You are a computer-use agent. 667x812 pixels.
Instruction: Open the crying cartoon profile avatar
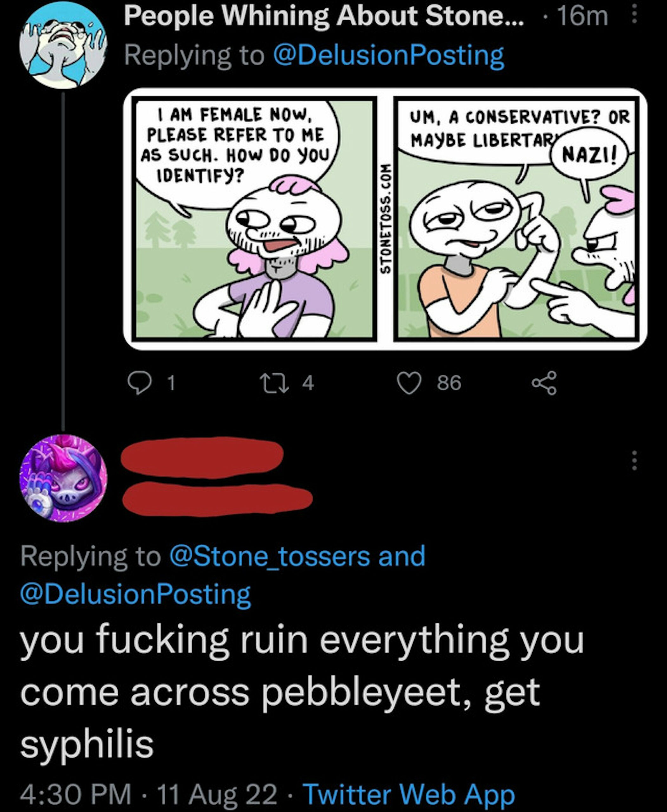point(63,45)
